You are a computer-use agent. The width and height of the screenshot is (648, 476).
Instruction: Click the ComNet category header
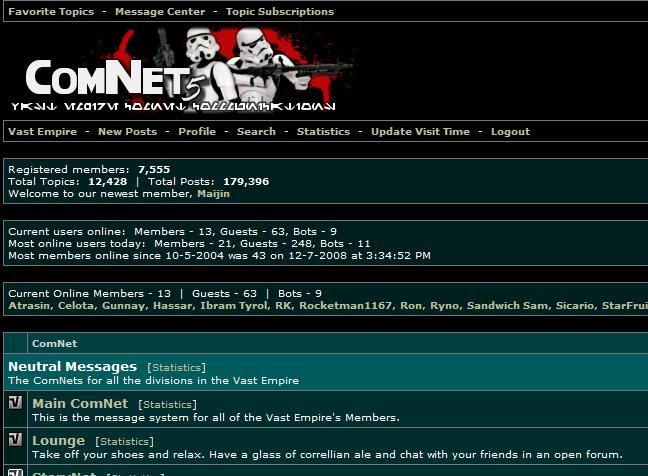[55, 343]
